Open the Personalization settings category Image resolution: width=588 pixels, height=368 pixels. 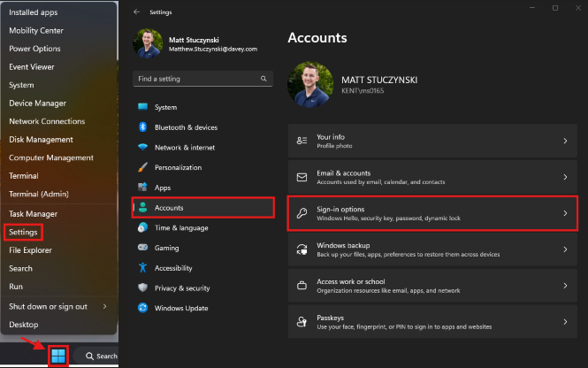[178, 168]
